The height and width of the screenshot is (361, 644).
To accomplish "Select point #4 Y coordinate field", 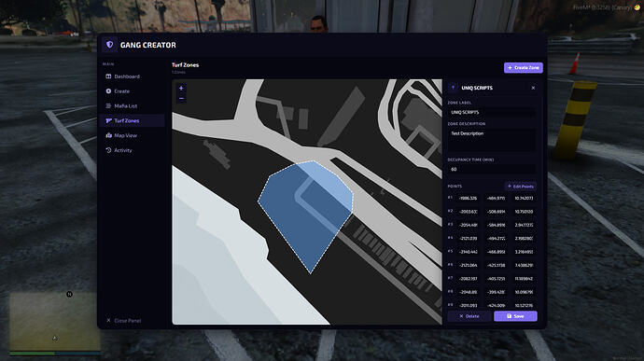I will 496,238.
